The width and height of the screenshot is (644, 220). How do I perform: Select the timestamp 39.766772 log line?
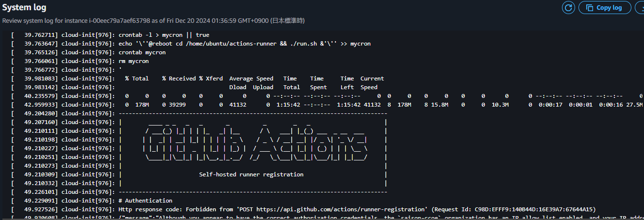click(x=66, y=70)
